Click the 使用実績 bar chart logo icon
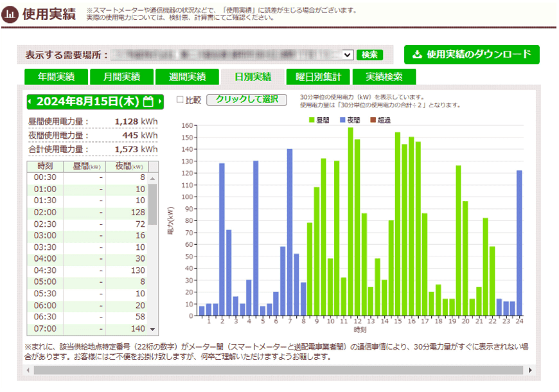The height and width of the screenshot is (392, 559). point(11,15)
